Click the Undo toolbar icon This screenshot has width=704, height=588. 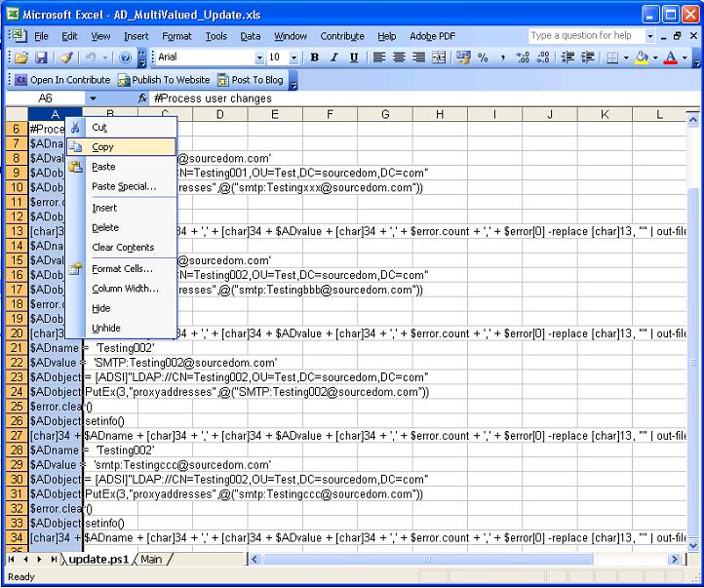pos(90,59)
